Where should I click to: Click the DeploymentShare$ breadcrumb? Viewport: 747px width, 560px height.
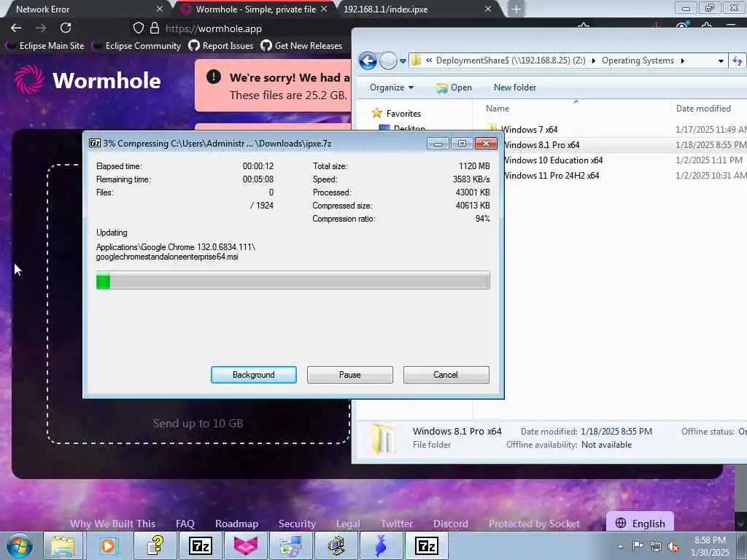511,61
